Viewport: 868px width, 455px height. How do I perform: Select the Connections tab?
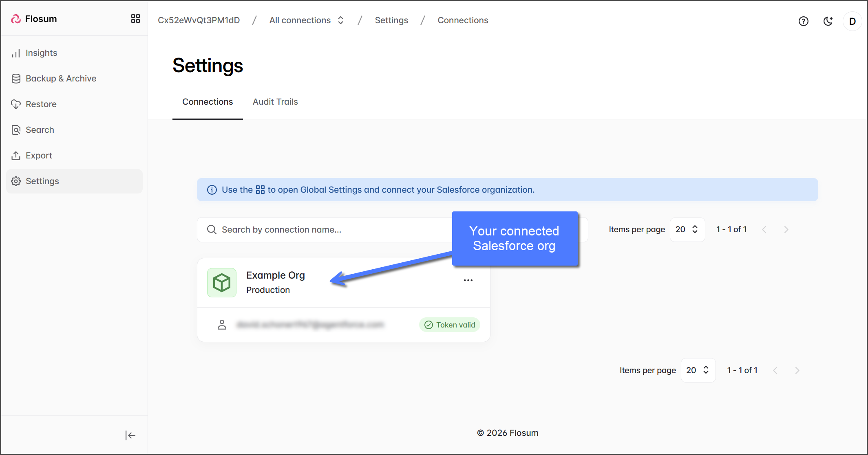click(x=208, y=102)
